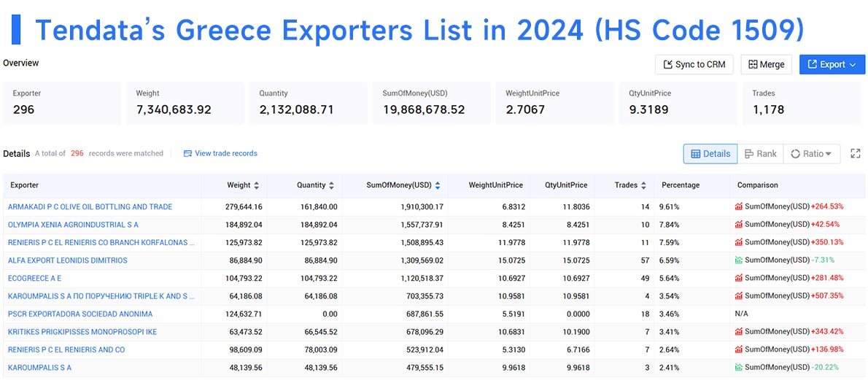Open the Ratio dropdown tab
Viewport: 868px width, 383px height.
[812, 154]
